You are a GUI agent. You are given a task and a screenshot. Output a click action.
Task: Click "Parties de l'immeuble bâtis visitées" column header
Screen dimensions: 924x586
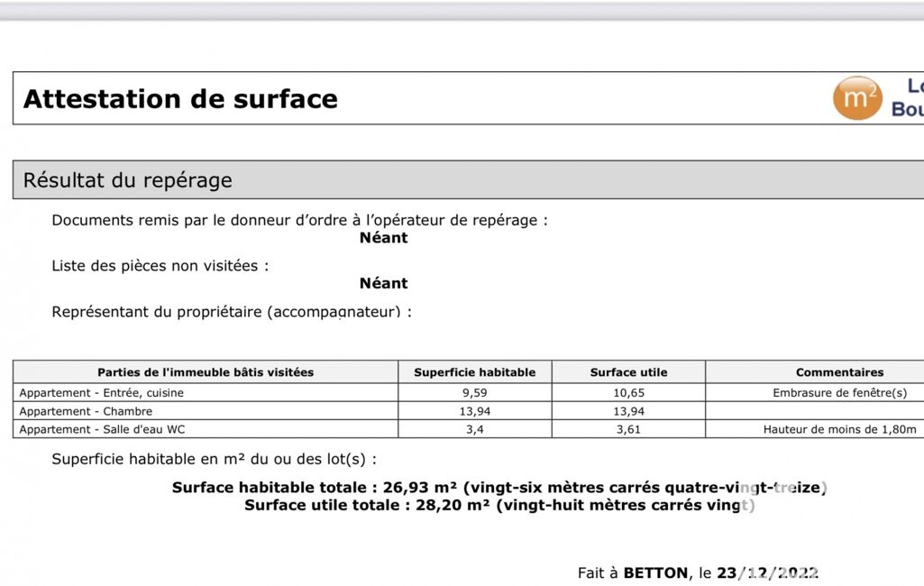[206, 372]
